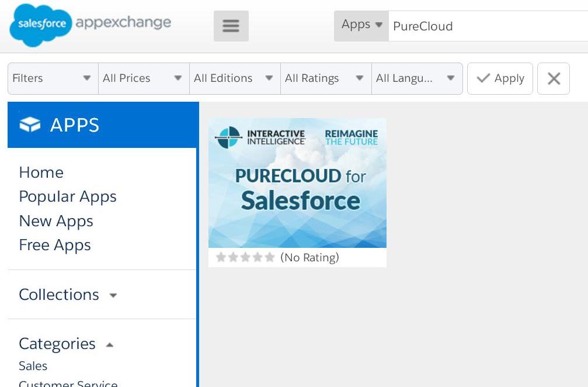Open New Apps in sidebar

[x=56, y=222]
